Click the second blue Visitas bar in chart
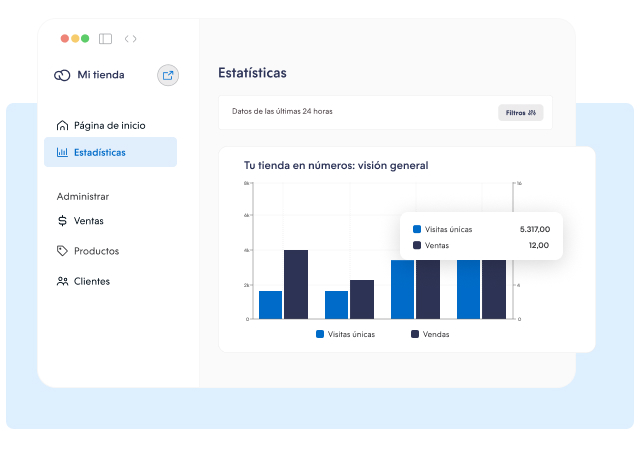The height and width of the screenshot is (450, 640). coord(336,305)
